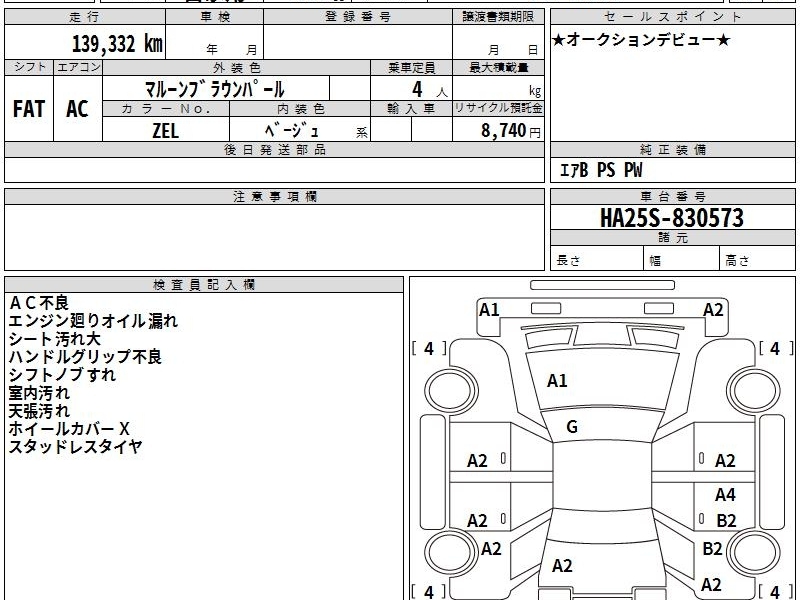Select the equipment text エアB PS PW

click(601, 170)
